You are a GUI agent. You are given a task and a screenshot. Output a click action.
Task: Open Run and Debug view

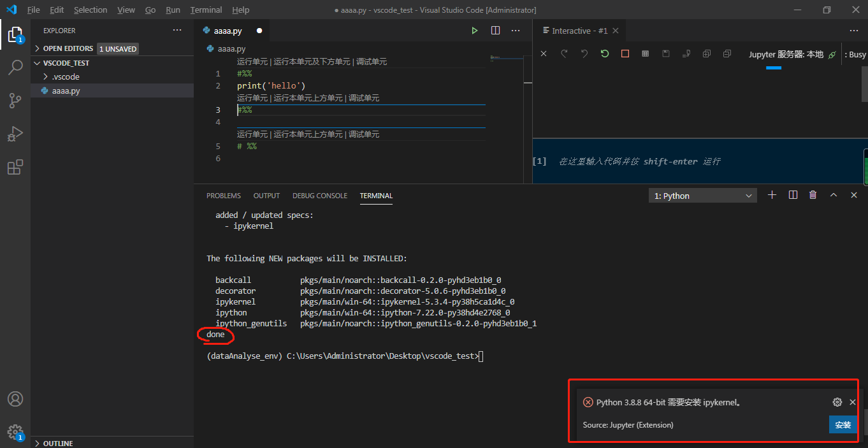(15, 134)
